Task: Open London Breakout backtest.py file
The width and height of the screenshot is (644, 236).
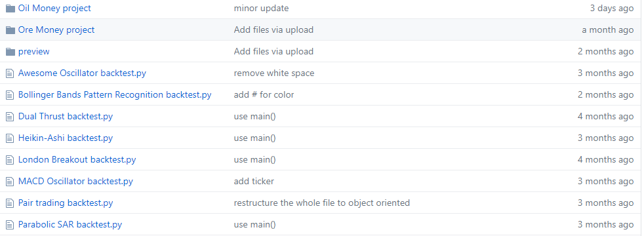Action: pos(77,160)
